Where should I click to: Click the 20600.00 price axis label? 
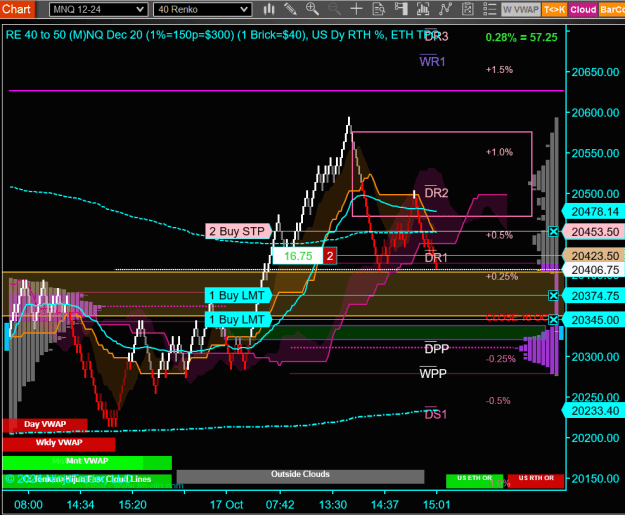tap(596, 113)
